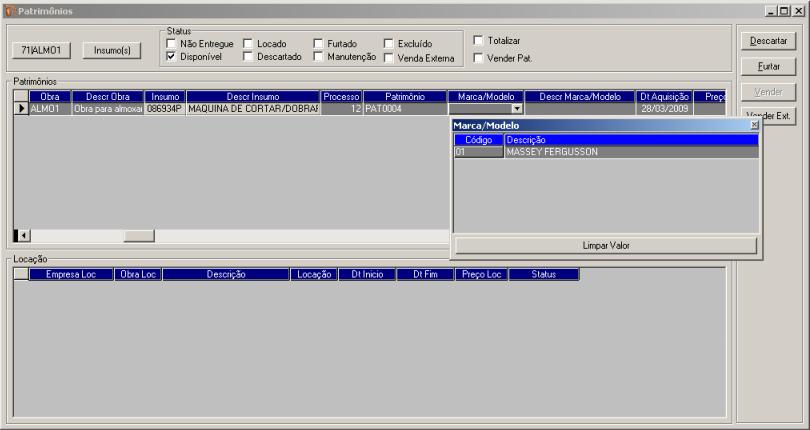Select MASSEY FERGUSSON from the list

[x=551, y=153]
